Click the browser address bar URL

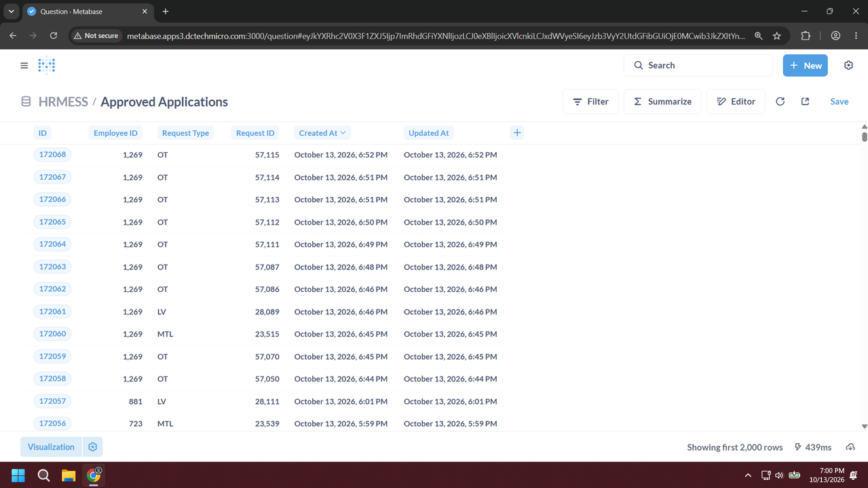coord(436,35)
